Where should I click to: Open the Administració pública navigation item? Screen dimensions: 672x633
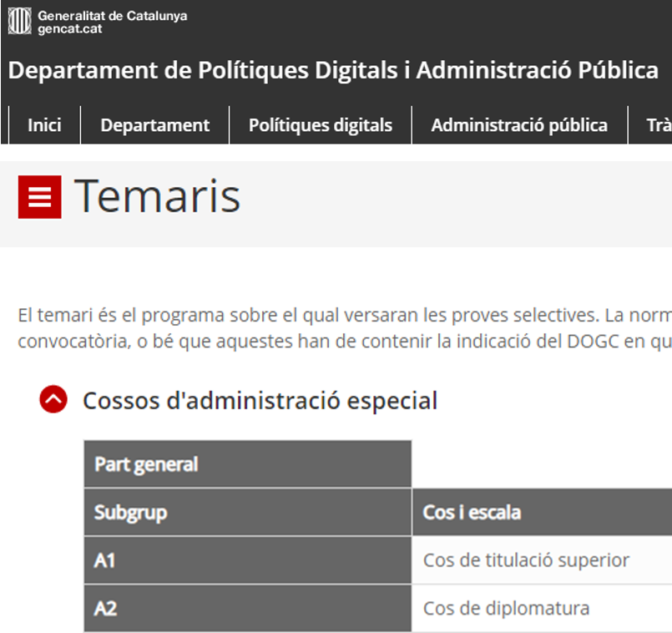tap(518, 125)
